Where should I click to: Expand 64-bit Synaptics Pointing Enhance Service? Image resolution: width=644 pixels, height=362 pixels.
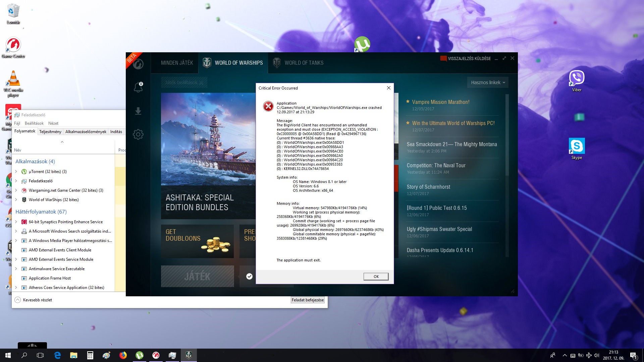pos(16,222)
